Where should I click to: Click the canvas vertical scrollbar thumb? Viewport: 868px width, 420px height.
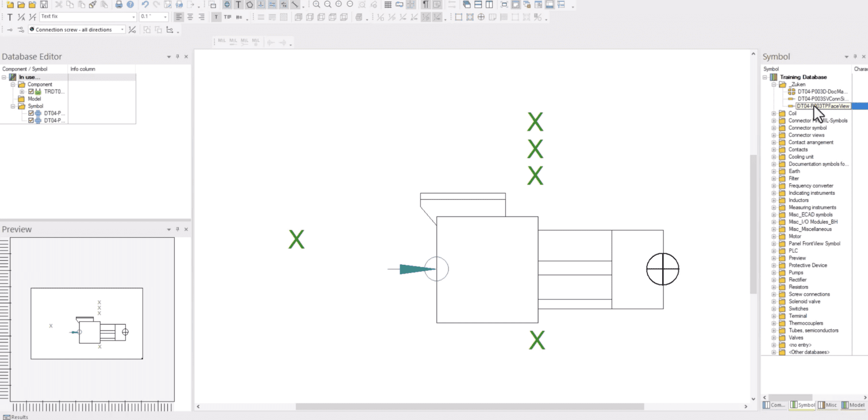pos(754,224)
